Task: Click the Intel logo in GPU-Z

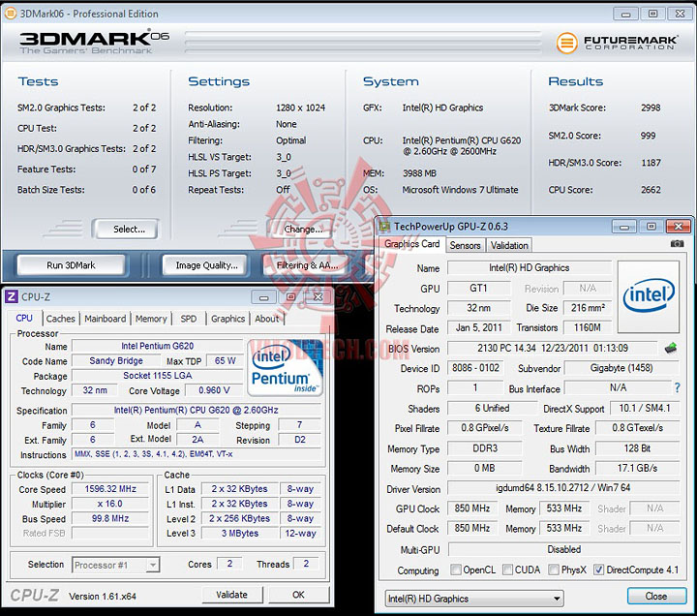Action: 649,296
